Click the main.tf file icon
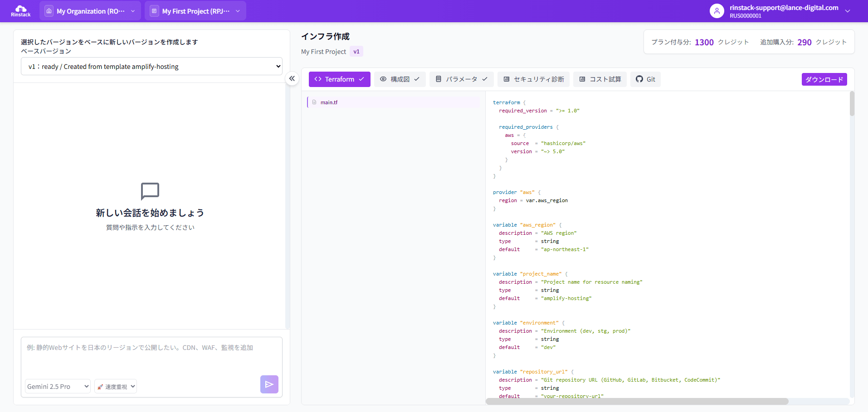The height and width of the screenshot is (412, 868). [x=314, y=102]
